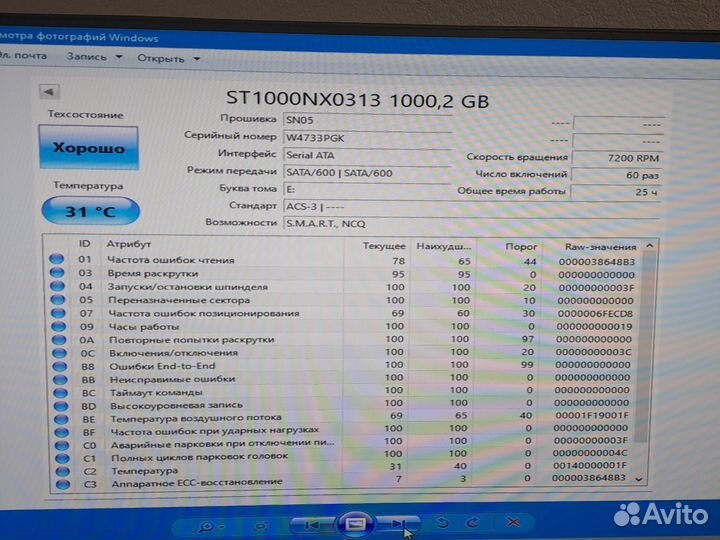
Task: Click the back arrow above Техсостояние
Action: coord(49,91)
